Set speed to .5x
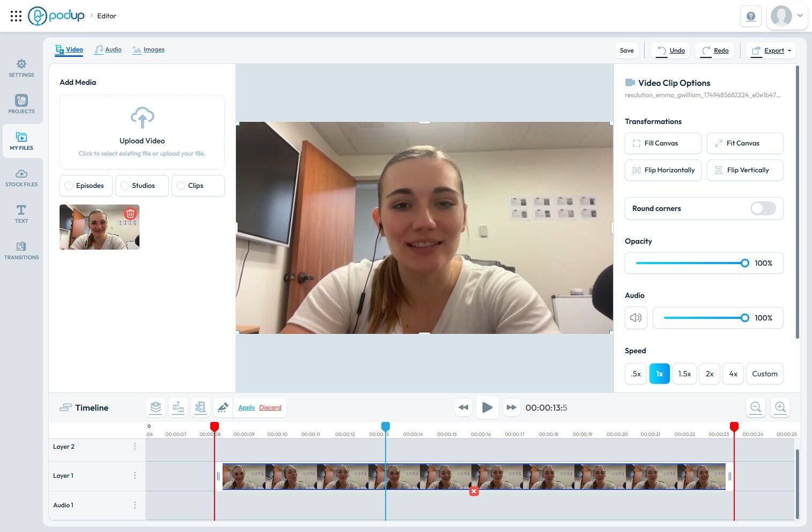The image size is (812, 532). [636, 374]
